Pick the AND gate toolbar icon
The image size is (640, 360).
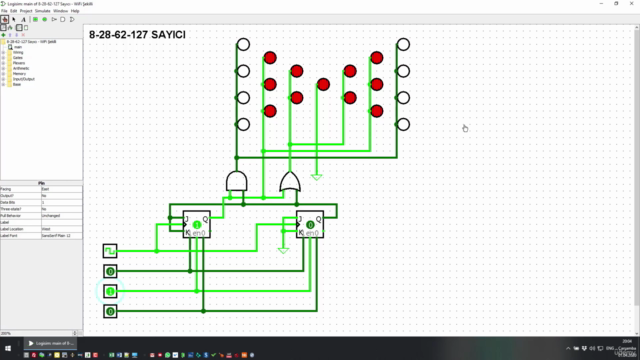[x=63, y=19]
